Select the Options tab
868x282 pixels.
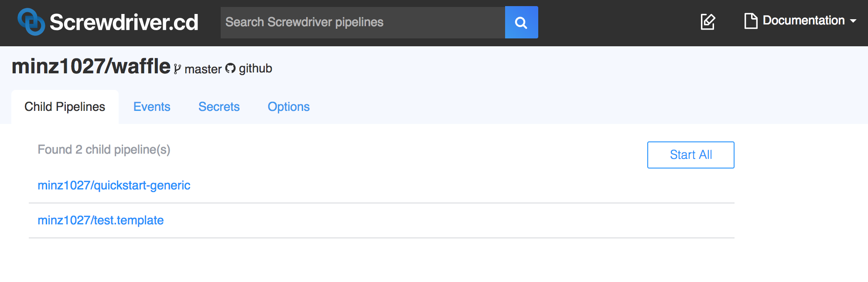point(289,107)
